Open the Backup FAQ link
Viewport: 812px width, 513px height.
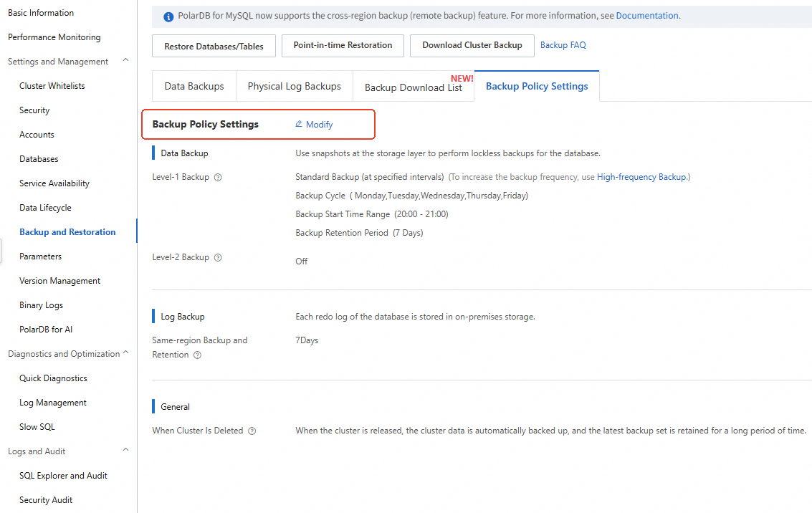[563, 45]
